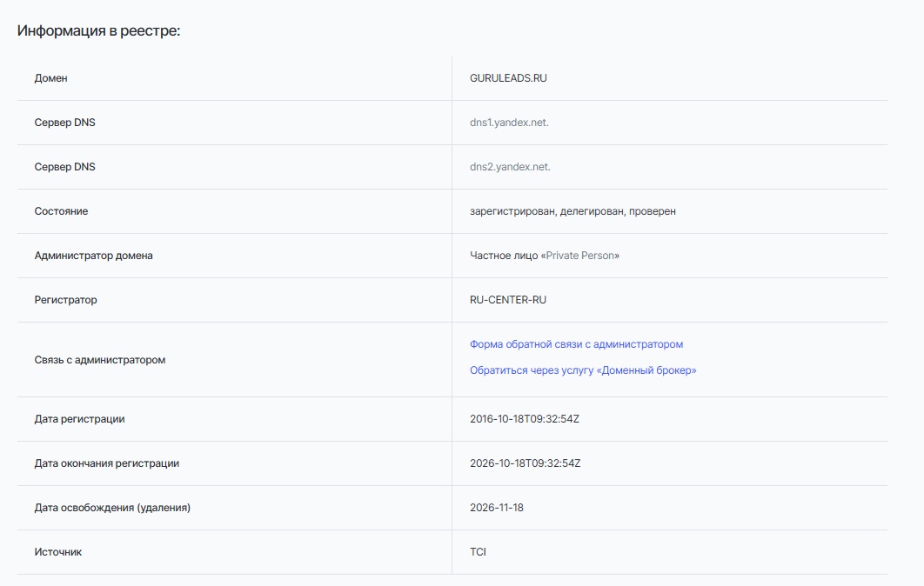Image resolution: width=924 pixels, height=586 pixels.
Task: Click the TCI source value
Action: pos(478,552)
